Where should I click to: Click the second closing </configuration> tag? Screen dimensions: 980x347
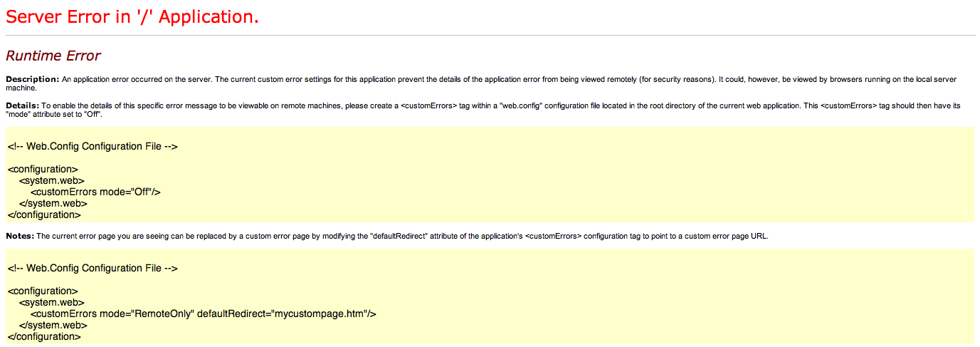pos(44,336)
